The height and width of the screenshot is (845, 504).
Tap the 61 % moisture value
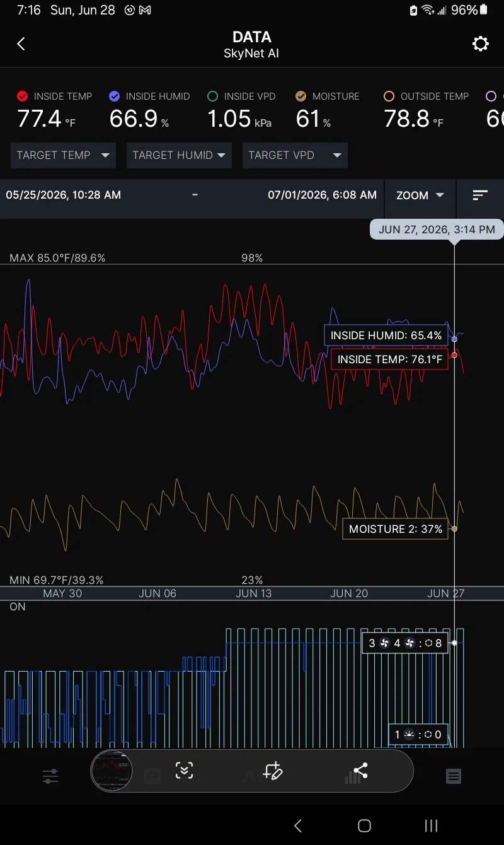tap(313, 119)
